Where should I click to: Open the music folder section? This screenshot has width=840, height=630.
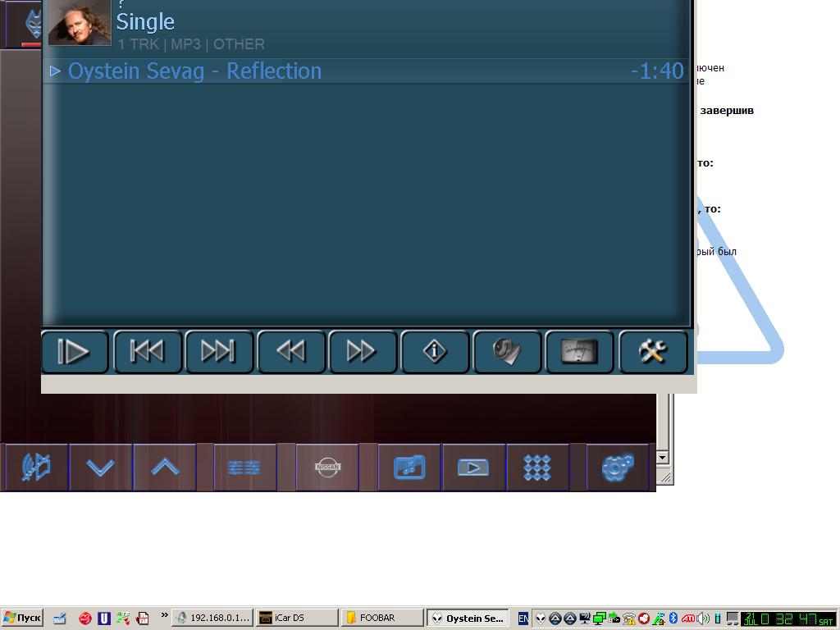tap(409, 468)
